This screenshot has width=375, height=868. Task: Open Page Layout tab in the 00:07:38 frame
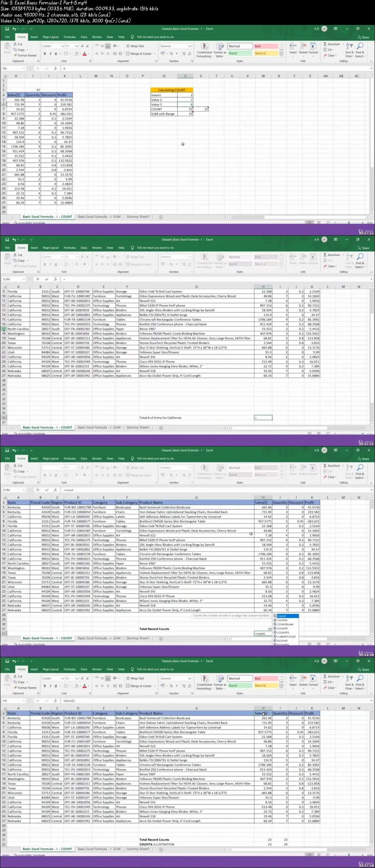(x=51, y=669)
